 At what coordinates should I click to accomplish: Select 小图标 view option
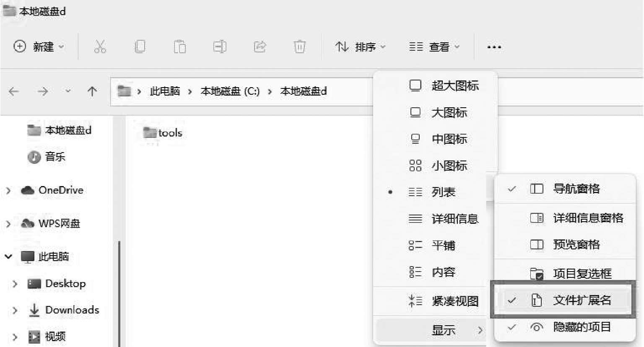click(x=435, y=166)
